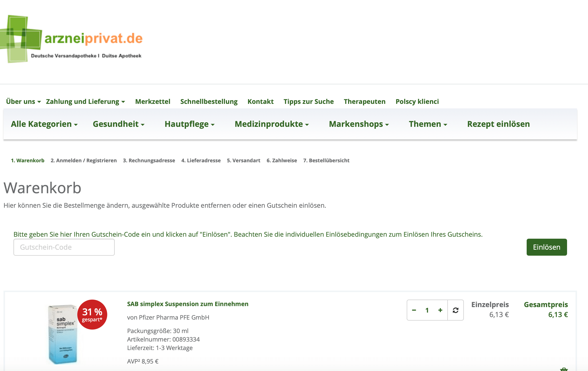Select step 3. Rechnungsadresse
This screenshot has width=588, height=371.
149,161
